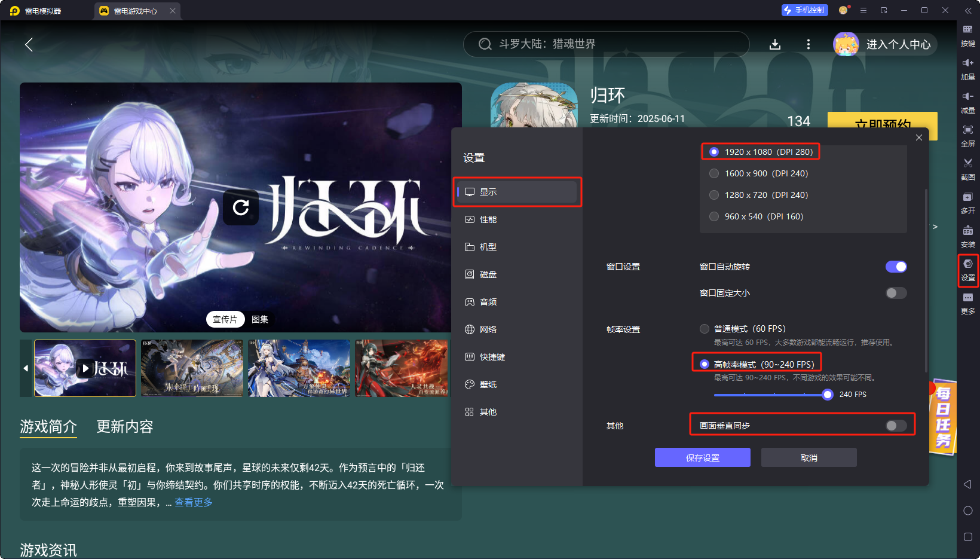Click the replay icon on the promo video

[x=241, y=207]
